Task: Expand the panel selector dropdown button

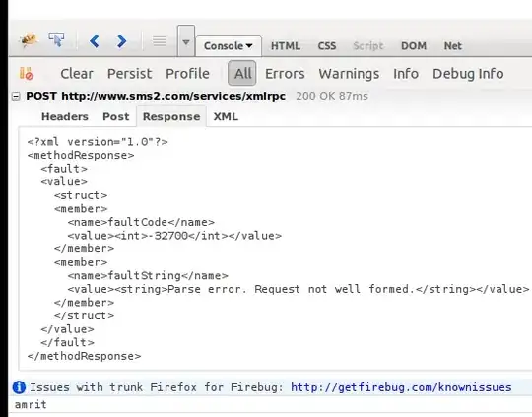Action: click(x=186, y=41)
